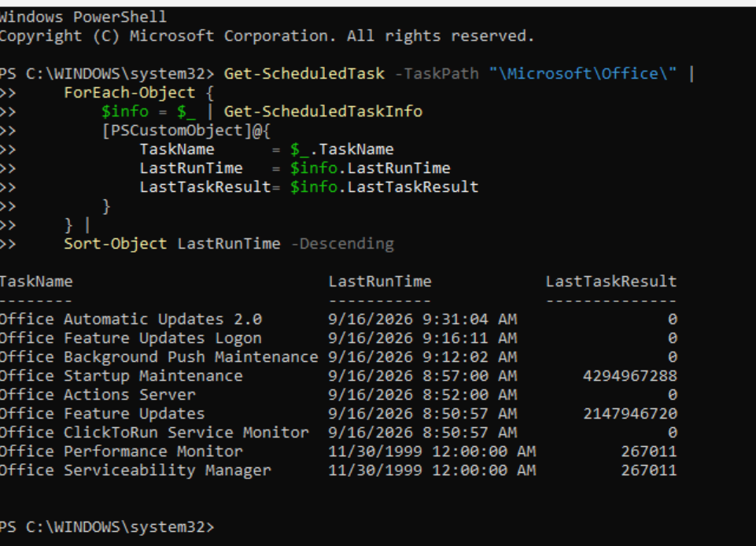
Task: Click the Office Actions Server row
Action: [x=338, y=394]
